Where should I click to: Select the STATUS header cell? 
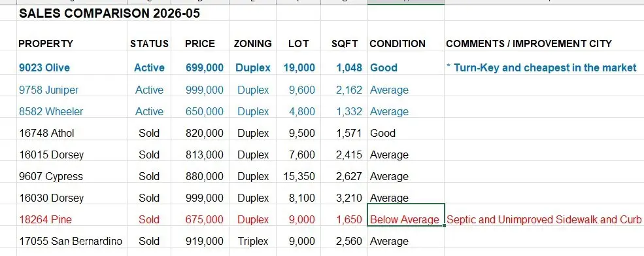click(x=149, y=44)
